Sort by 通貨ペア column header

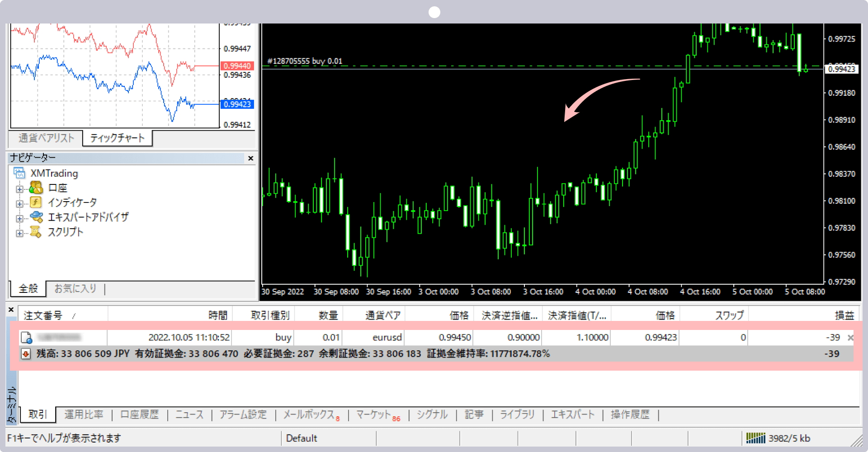point(374,315)
